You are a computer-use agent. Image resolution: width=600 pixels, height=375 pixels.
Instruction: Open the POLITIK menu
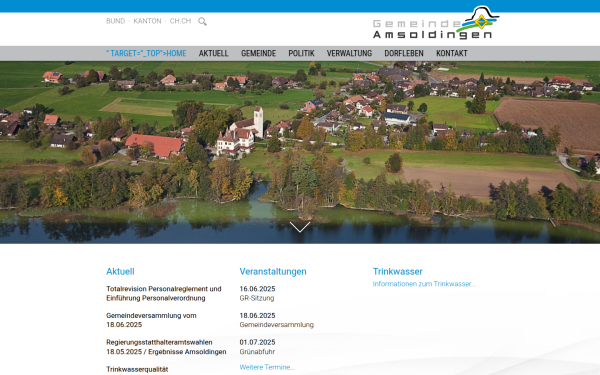click(301, 53)
